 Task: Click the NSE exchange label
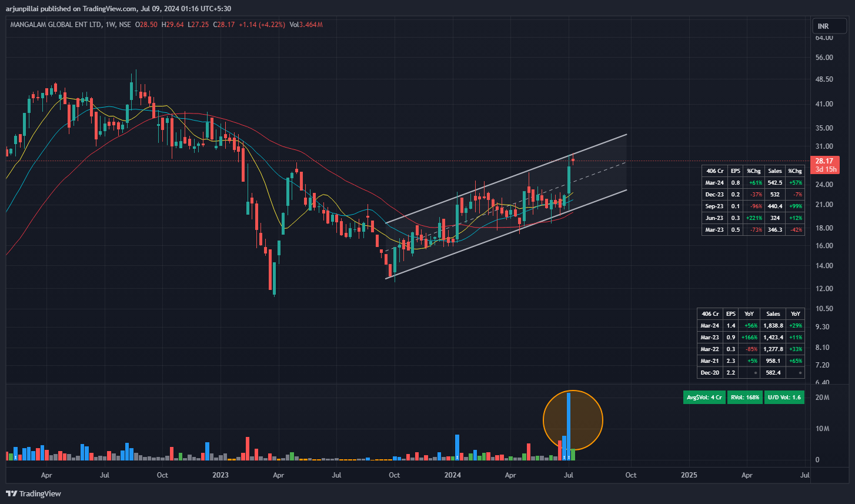tap(125, 25)
